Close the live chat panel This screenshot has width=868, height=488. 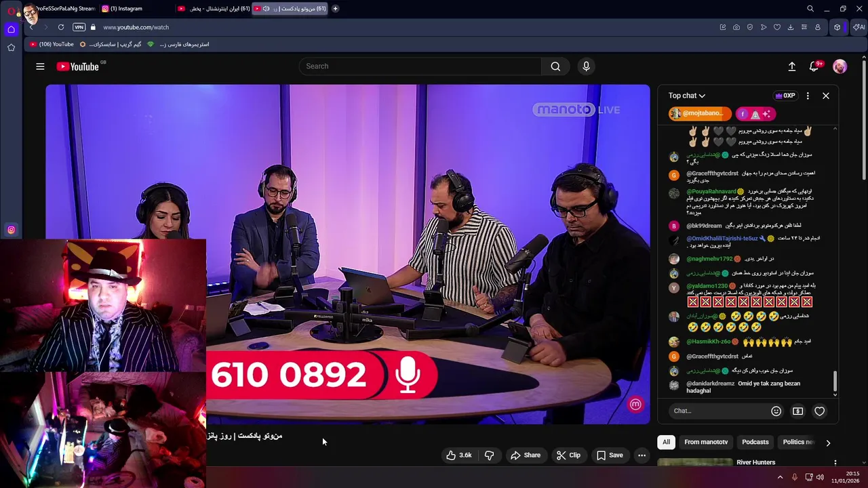tap(826, 96)
